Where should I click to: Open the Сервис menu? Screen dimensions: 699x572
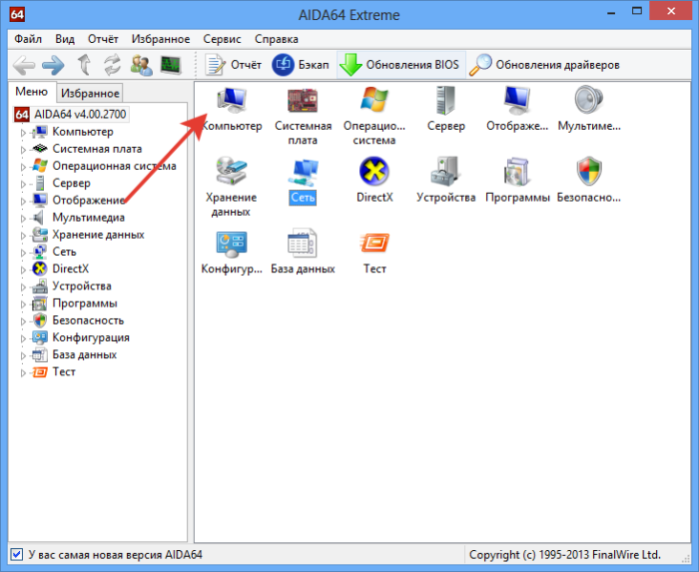[x=222, y=39]
